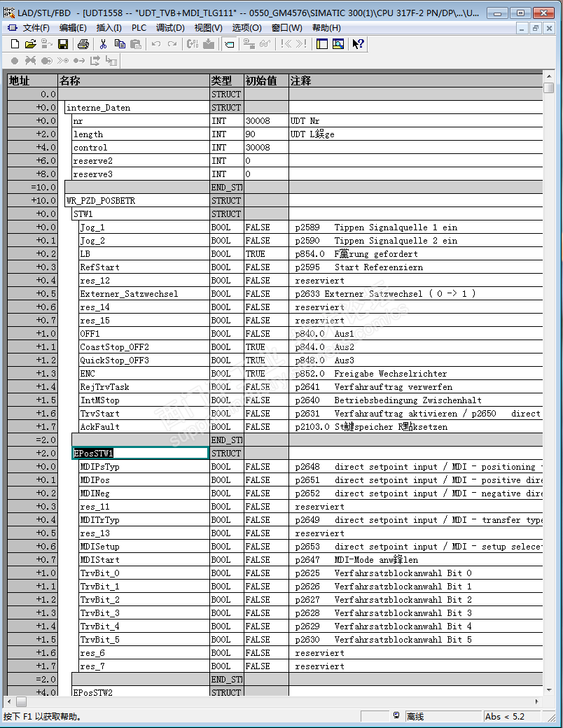Image resolution: width=563 pixels, height=728 pixels.
Task: Undo the last action
Action: pos(156,44)
